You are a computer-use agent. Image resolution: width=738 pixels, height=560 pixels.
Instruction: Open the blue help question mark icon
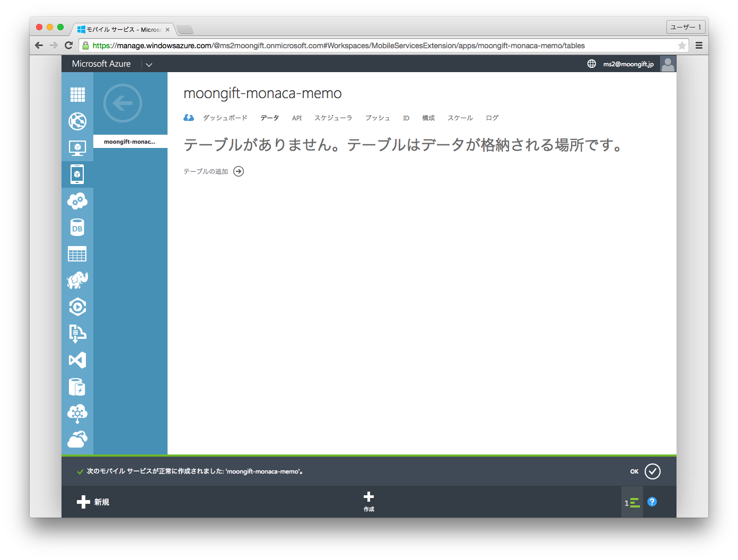tap(652, 502)
